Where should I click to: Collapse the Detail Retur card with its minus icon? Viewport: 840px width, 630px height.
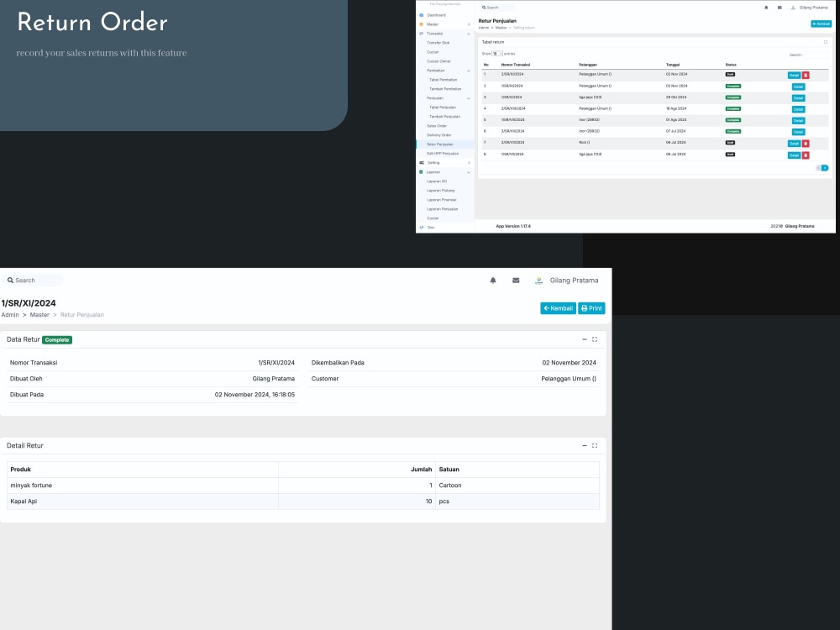(585, 446)
